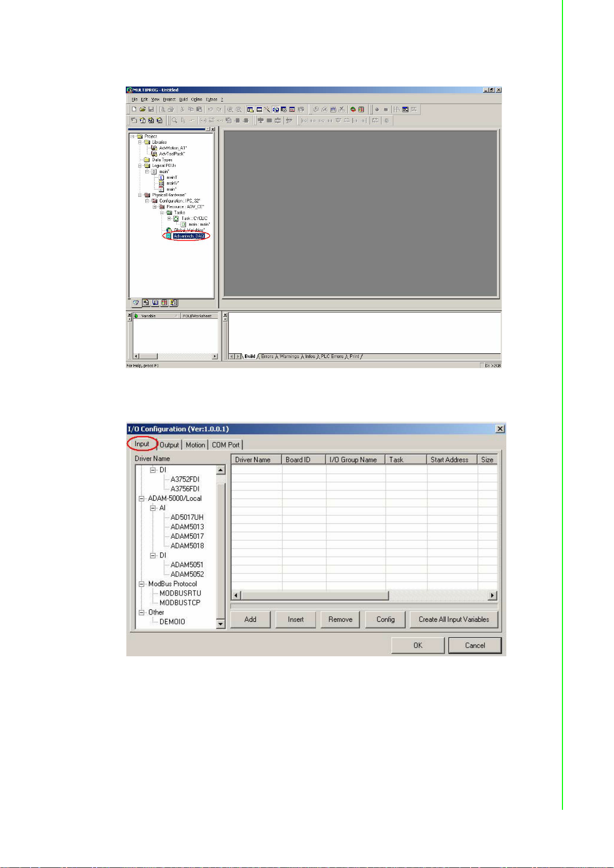Click the Data Types folder icon
Image resolution: width=614 pixels, height=868 pixels.
tap(146, 160)
